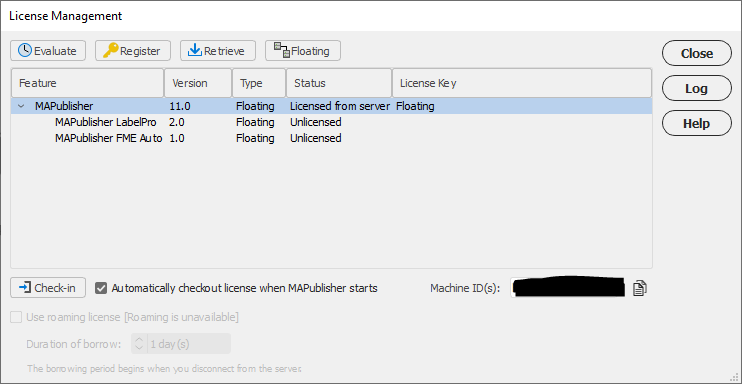Click the 'Floating' license key cell
742x384 pixels.
tap(415, 107)
